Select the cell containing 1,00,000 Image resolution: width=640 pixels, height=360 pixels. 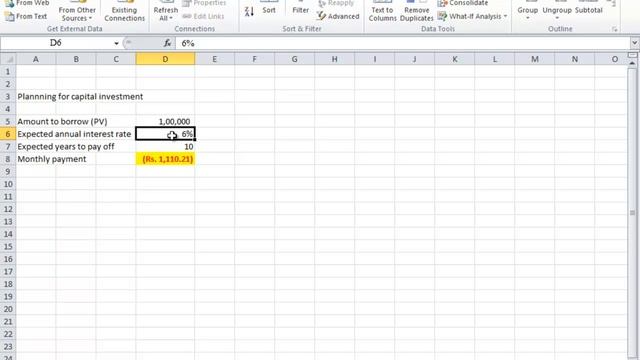coord(165,122)
